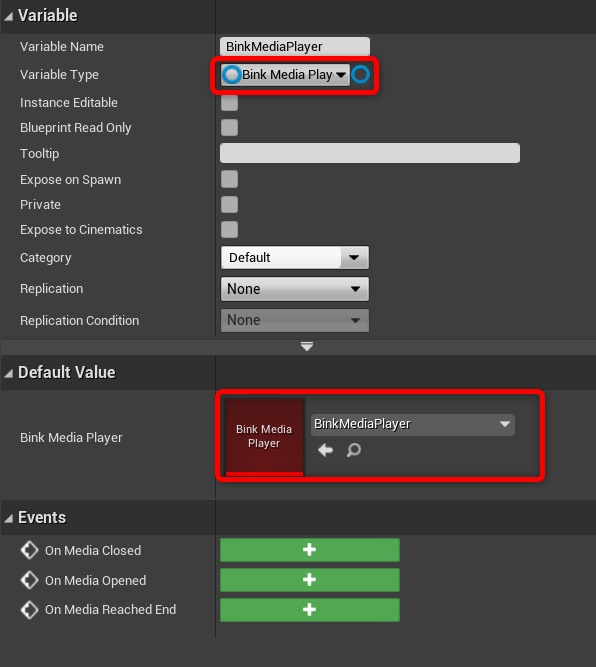Enable the Instance Editable checkbox
The width and height of the screenshot is (596, 667).
(x=229, y=103)
